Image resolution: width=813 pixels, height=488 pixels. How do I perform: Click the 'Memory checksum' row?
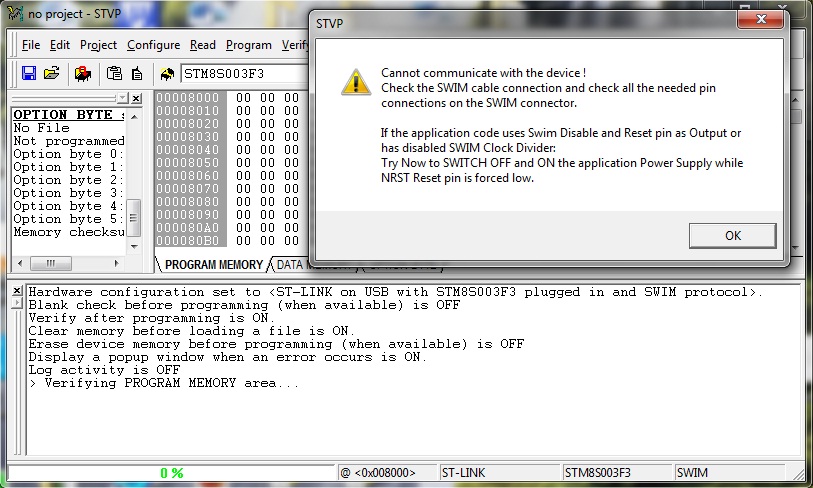69,232
